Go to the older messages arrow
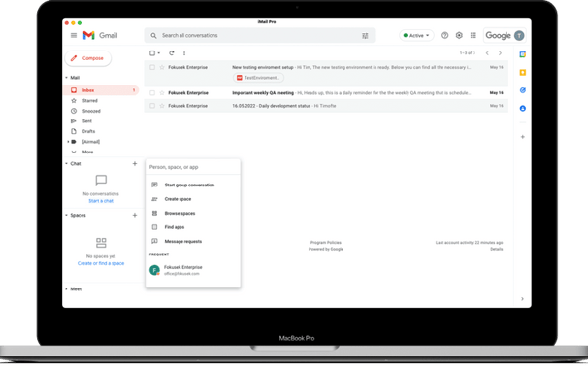Viewport: 588px width, 373px height. 500,53
